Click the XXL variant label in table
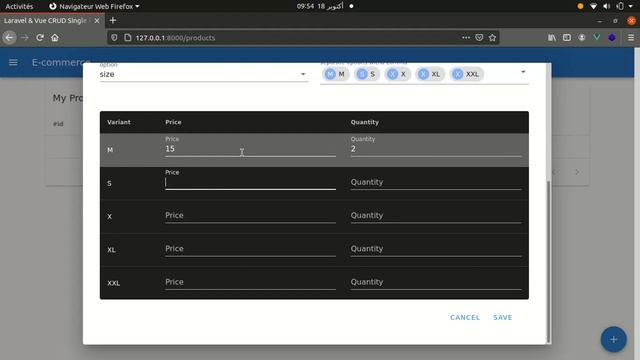 [113, 283]
